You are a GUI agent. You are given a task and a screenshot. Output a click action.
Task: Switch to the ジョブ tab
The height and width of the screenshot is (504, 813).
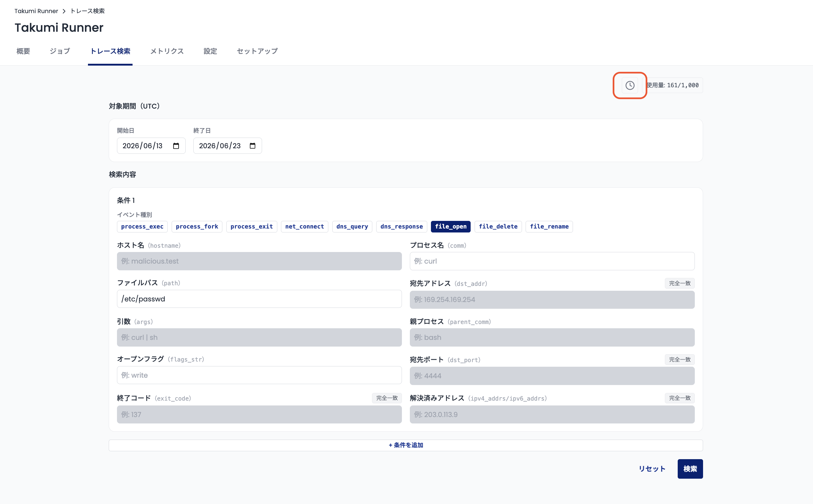60,51
